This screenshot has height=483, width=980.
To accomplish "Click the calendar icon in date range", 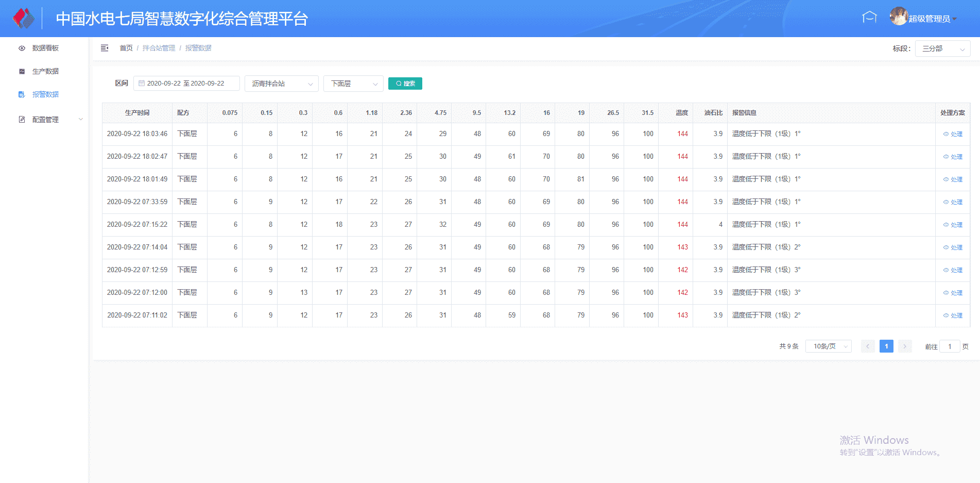I will coord(142,84).
